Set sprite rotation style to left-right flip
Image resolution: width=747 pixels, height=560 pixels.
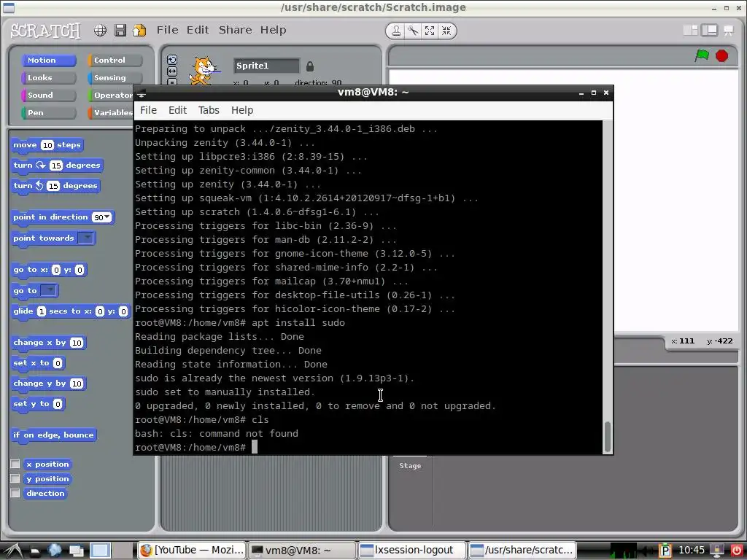pos(172,71)
